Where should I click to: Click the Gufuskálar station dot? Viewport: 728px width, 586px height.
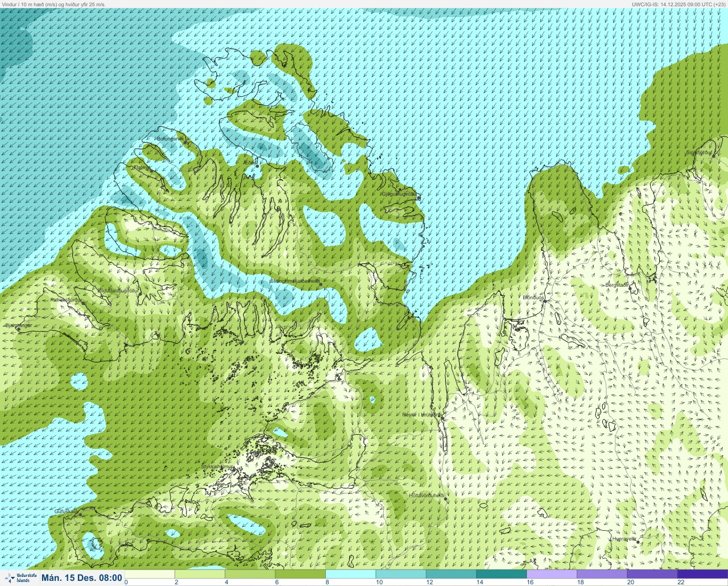tap(80, 514)
